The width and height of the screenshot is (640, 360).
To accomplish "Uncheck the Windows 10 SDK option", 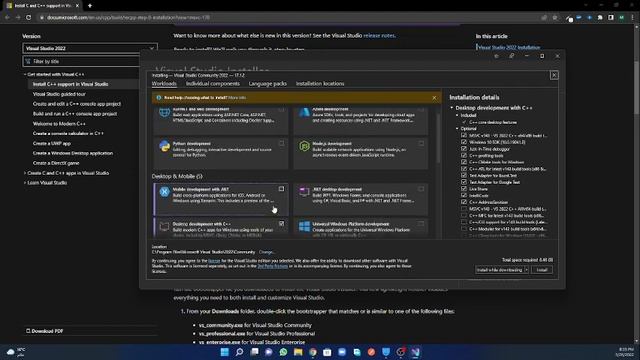I will [x=464, y=142].
